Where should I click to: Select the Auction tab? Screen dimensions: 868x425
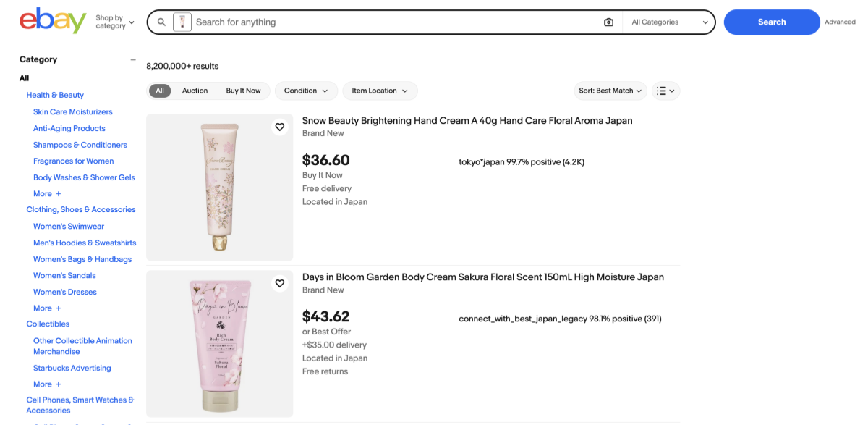(195, 91)
